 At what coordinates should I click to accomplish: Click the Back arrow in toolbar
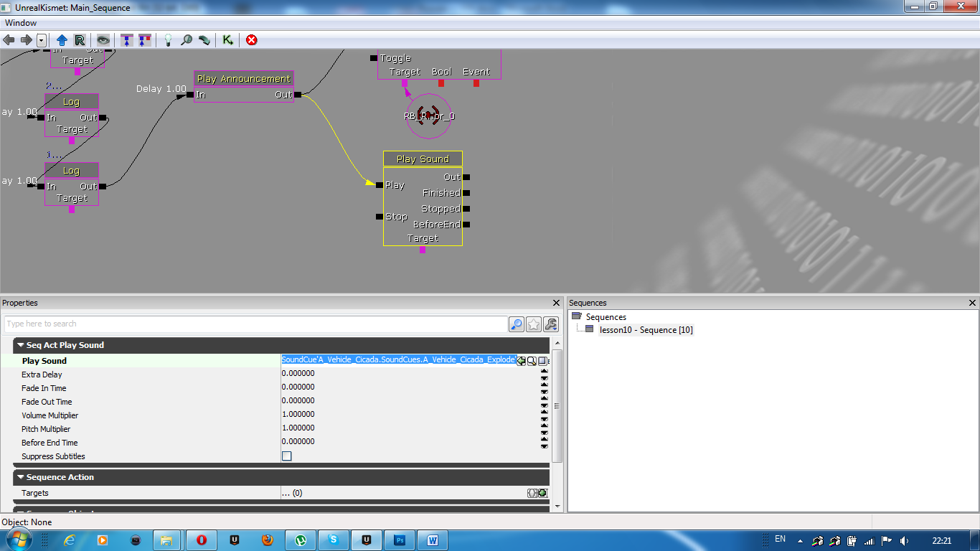(9, 40)
